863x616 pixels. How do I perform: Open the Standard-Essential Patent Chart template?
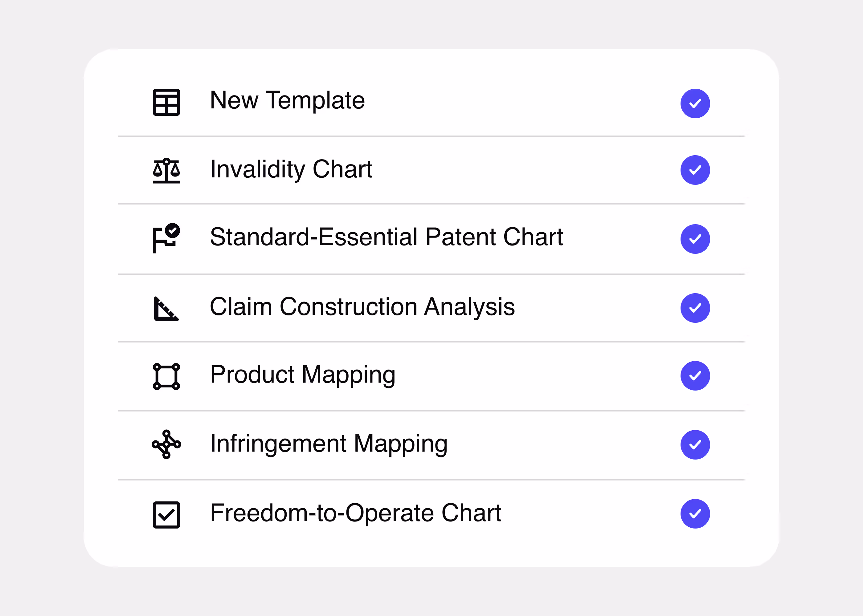click(x=387, y=237)
